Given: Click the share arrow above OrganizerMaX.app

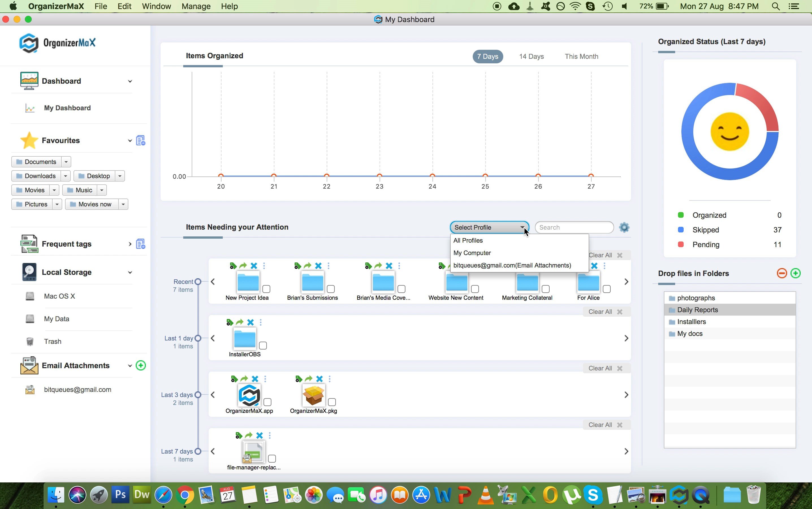Looking at the screenshot, I should (x=244, y=379).
